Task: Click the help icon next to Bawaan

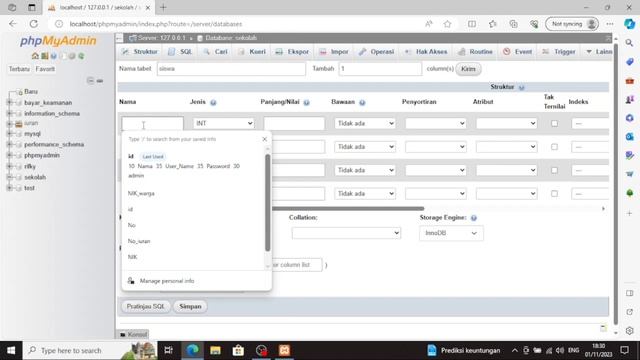Action: pos(362,102)
